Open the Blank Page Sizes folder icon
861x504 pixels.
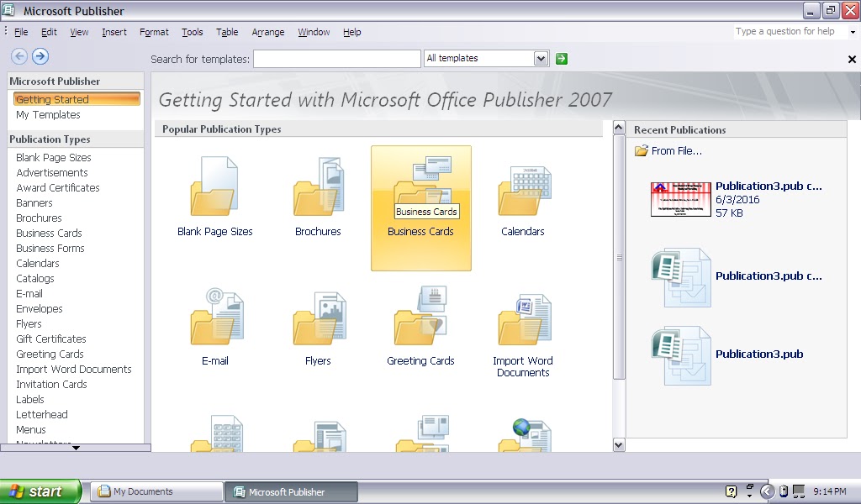[214, 186]
